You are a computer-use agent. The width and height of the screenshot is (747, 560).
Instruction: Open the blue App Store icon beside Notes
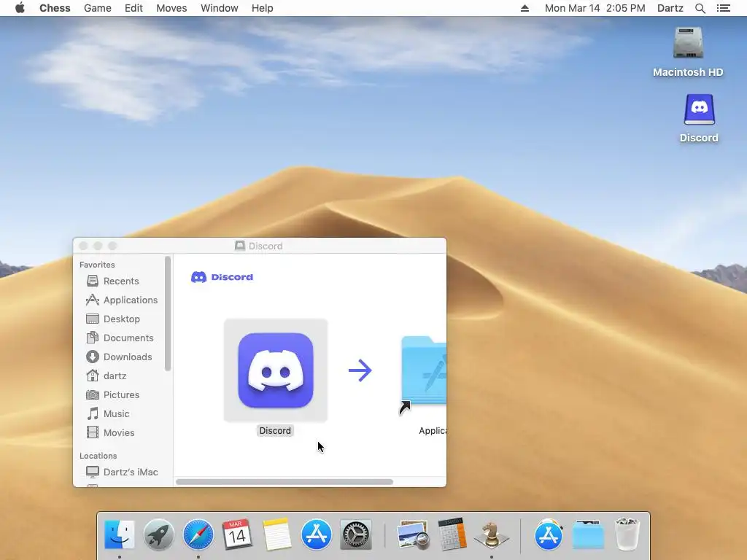[x=317, y=534]
